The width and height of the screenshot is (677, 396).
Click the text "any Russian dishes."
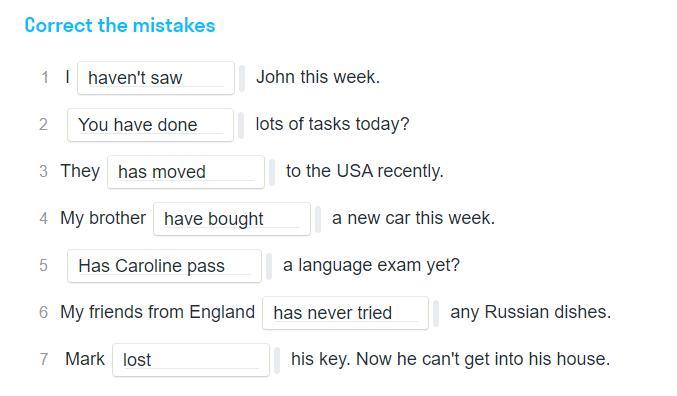pyautogui.click(x=531, y=312)
